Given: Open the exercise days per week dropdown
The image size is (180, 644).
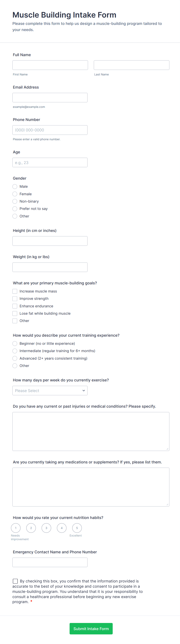Looking at the screenshot, I should [50, 390].
